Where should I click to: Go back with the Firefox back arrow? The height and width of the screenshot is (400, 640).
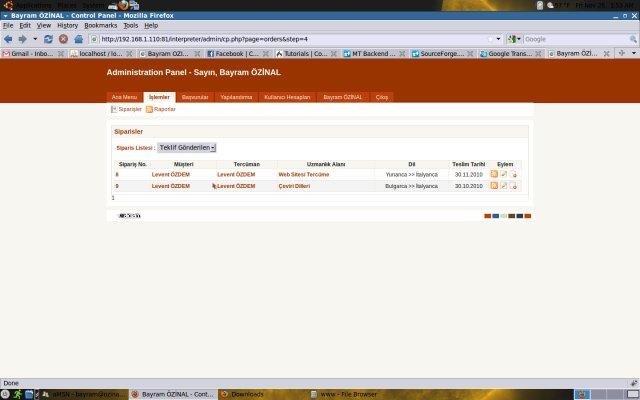point(8,39)
